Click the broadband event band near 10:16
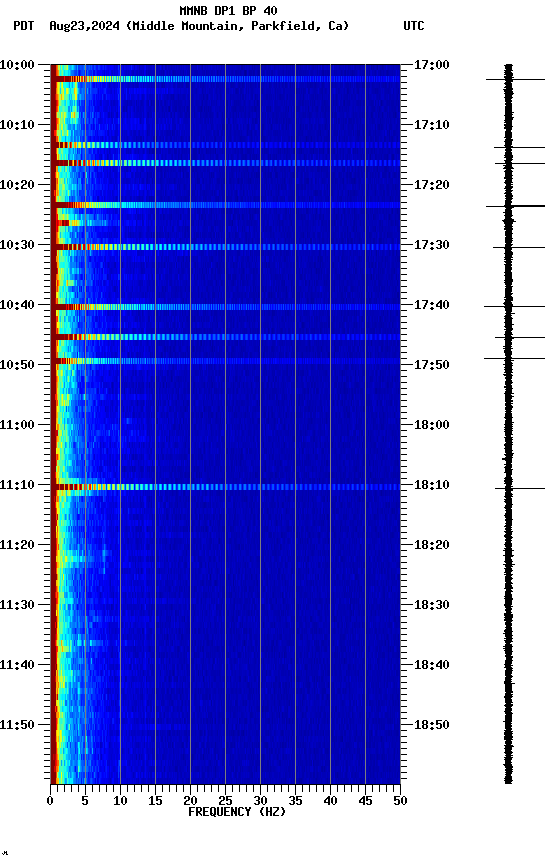The image size is (552, 864). [x=225, y=163]
